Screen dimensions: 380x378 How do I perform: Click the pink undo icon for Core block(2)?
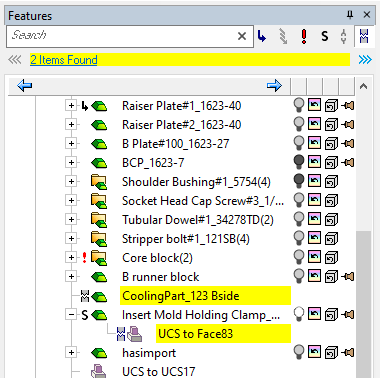click(x=314, y=257)
